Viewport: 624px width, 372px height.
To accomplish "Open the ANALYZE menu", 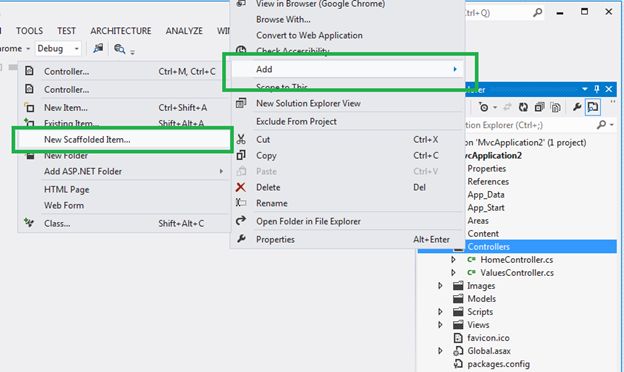I will coord(184,31).
